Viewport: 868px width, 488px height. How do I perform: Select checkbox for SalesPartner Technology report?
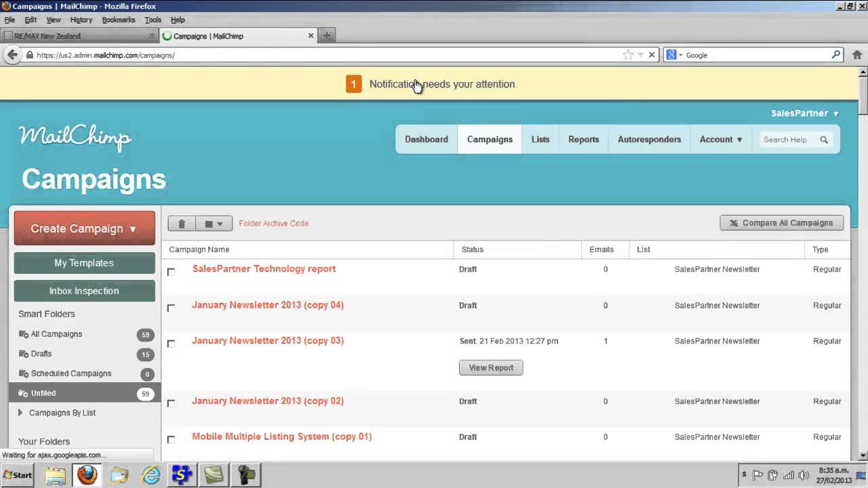tap(171, 272)
